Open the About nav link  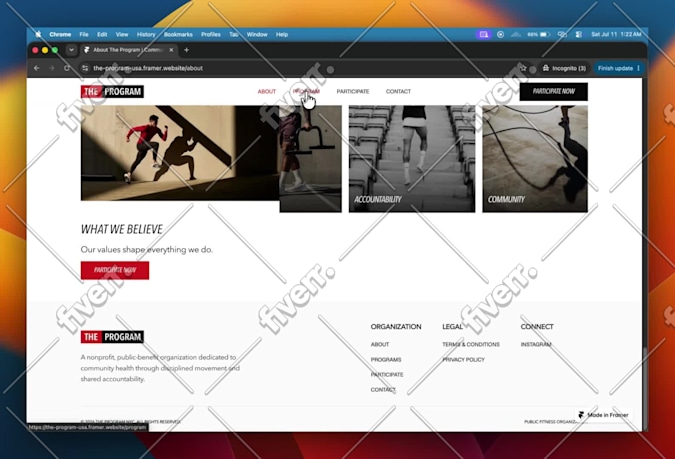(x=267, y=91)
